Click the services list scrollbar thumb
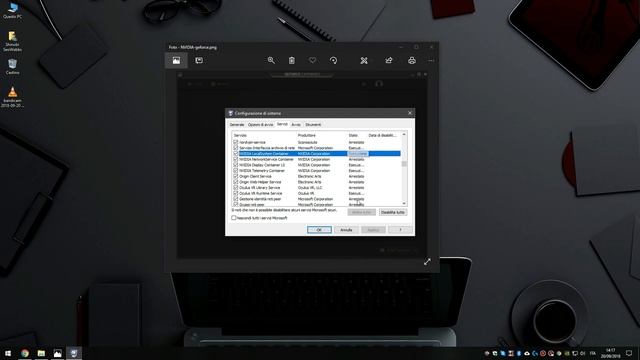The height and width of the screenshot is (360, 640). click(x=404, y=164)
